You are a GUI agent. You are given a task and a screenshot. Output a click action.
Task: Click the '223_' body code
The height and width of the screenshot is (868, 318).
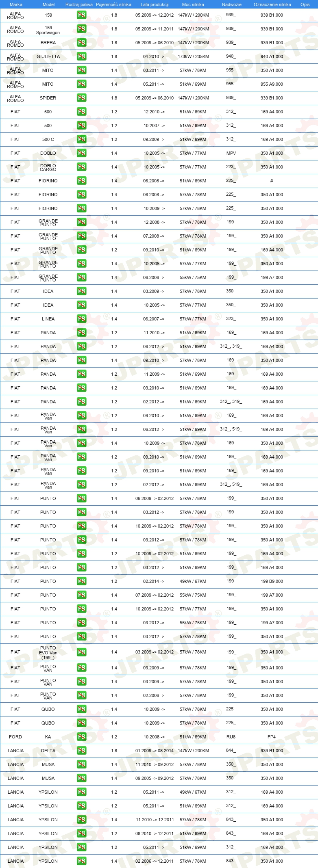pyautogui.click(x=231, y=167)
